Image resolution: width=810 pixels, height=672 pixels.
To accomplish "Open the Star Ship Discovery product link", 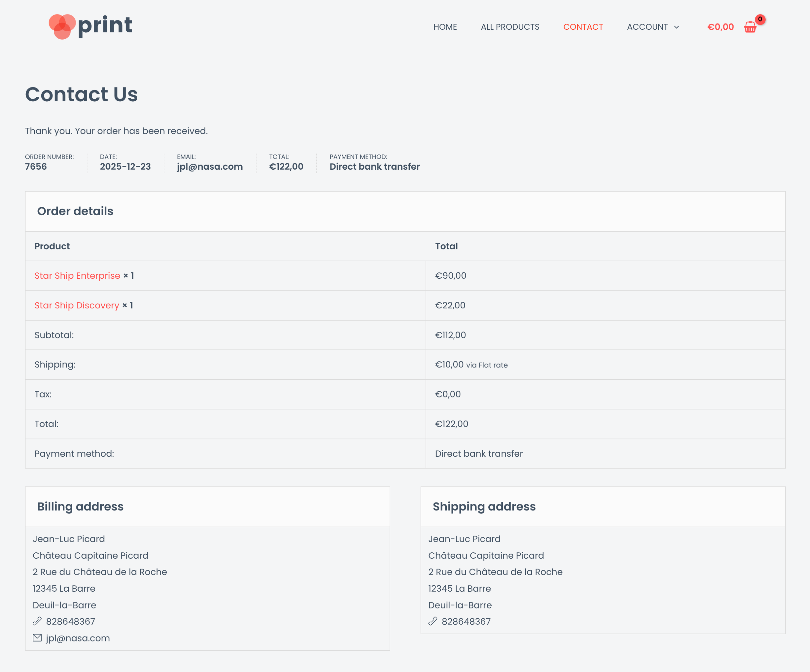I will (x=77, y=305).
